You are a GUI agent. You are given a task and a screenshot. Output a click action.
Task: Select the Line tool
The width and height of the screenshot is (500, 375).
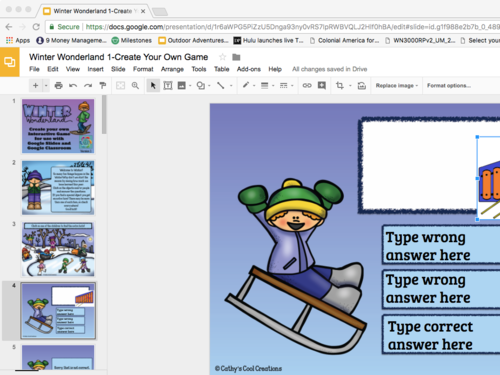(220, 86)
